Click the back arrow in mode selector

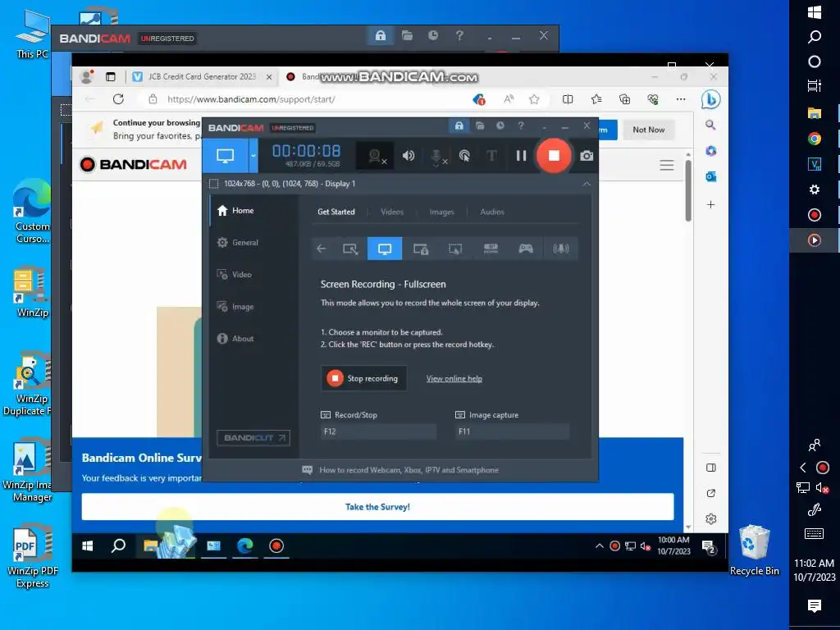point(321,249)
